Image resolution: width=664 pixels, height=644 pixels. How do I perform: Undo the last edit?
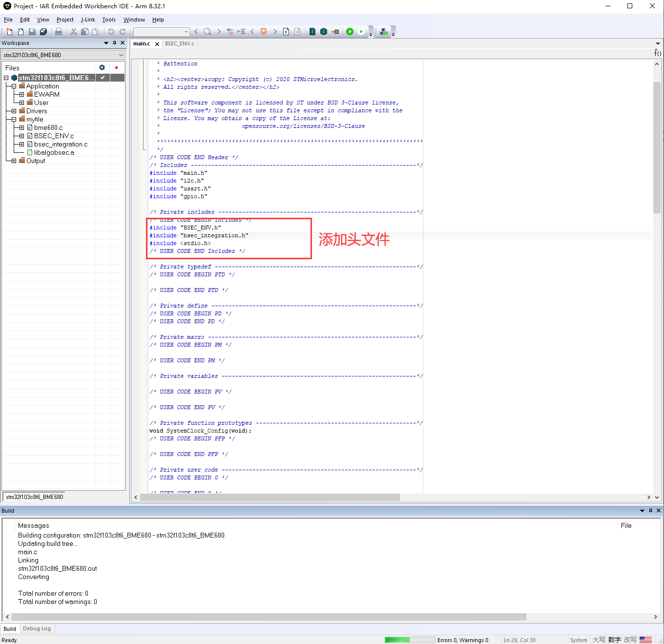click(x=111, y=31)
